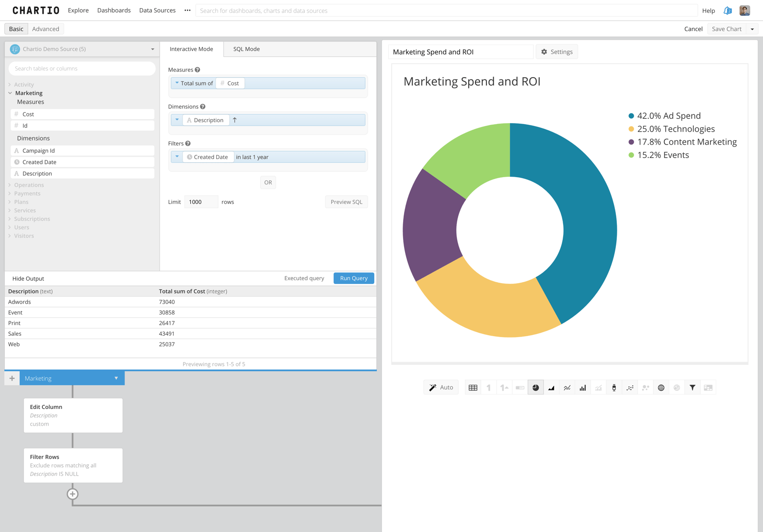
Task: Click the Preview SQL button
Action: [x=346, y=202]
